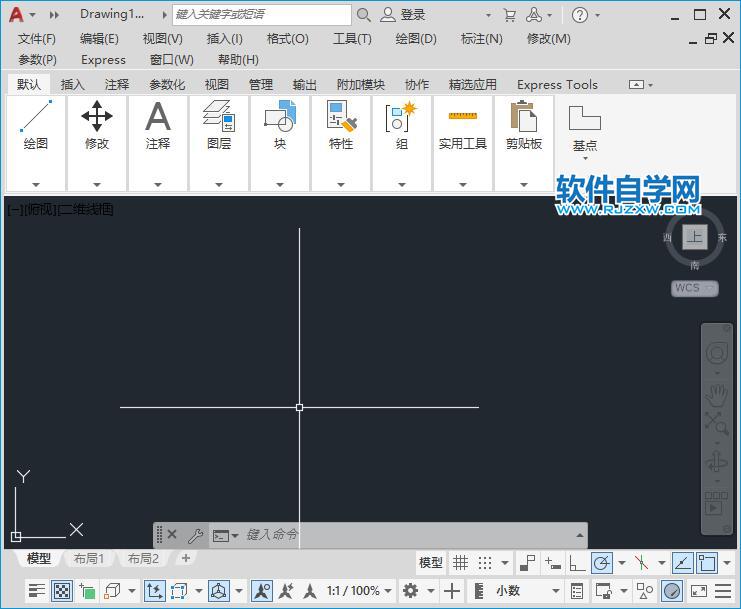Expand the 特性 panel dropdown arrow

point(341,184)
